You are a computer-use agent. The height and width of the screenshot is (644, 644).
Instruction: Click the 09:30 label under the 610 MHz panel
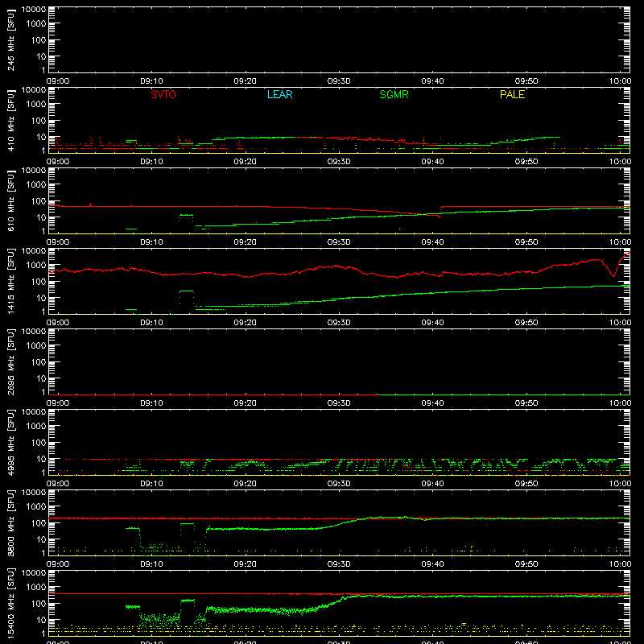(x=339, y=242)
